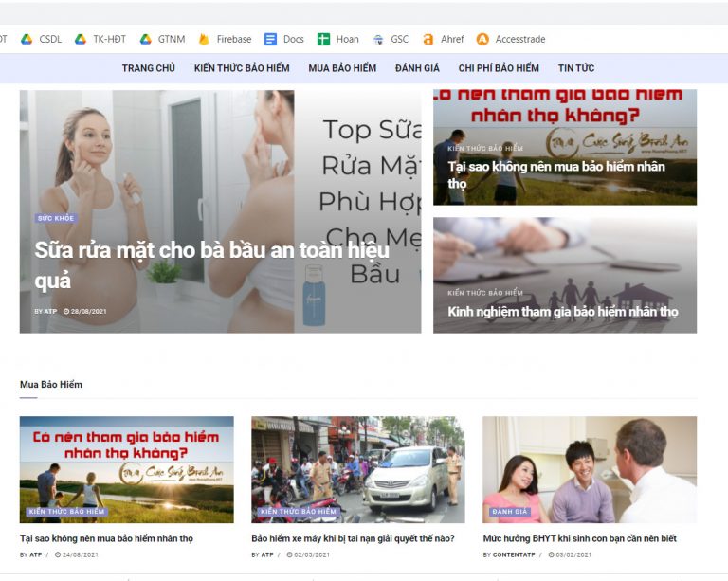Open Tại sao không nên mua title below sunset card
Viewport: 728px width, 581px height.
[x=106, y=538]
